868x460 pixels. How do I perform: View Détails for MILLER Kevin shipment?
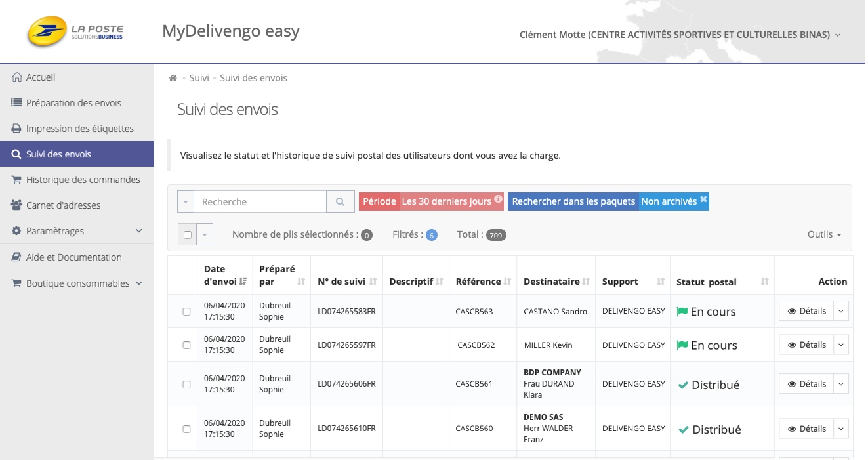coord(806,345)
